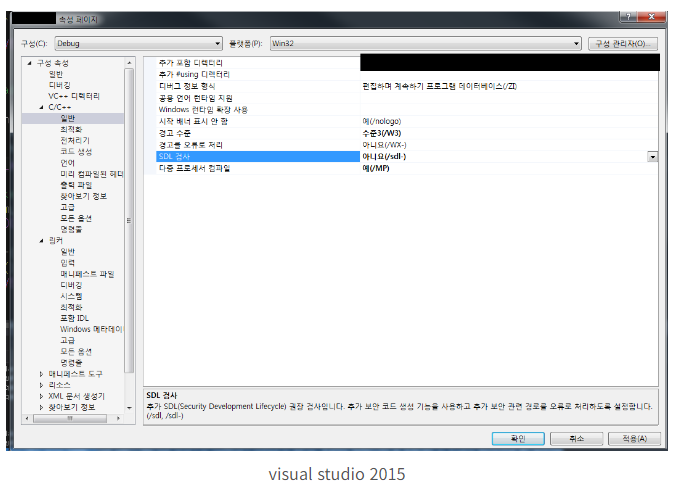Select 고급 under 링커

(x=68, y=340)
